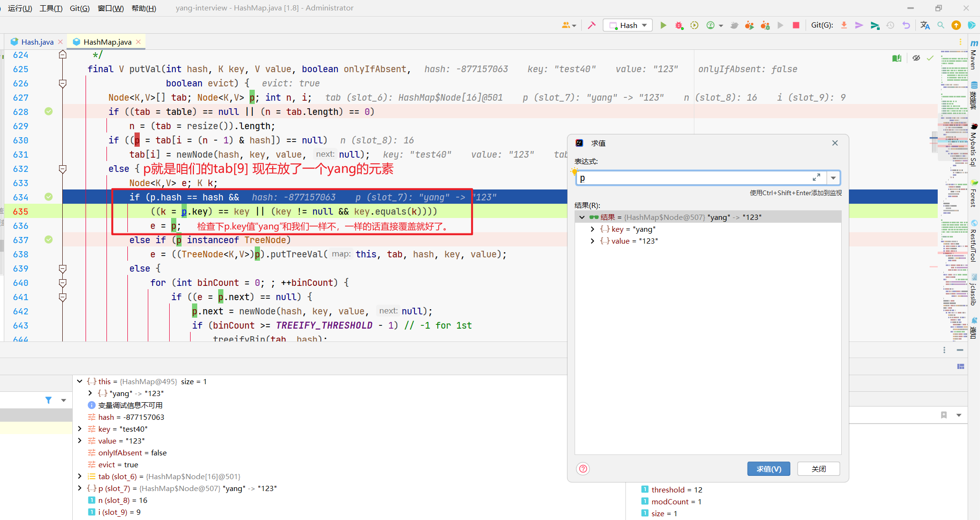The image size is (980, 520).
Task: Select the hash = -877157063 variable row
Action: coord(126,417)
